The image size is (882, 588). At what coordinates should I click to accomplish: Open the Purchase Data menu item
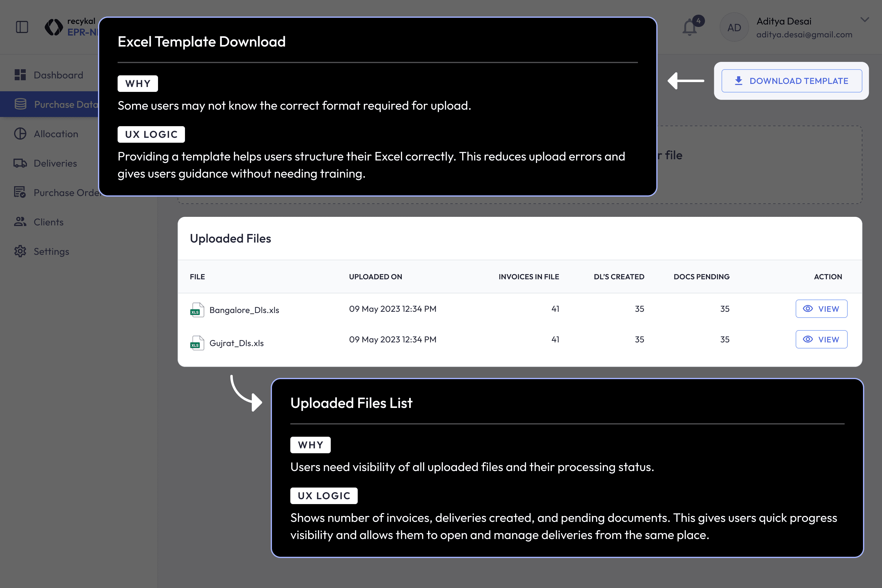[56, 104]
